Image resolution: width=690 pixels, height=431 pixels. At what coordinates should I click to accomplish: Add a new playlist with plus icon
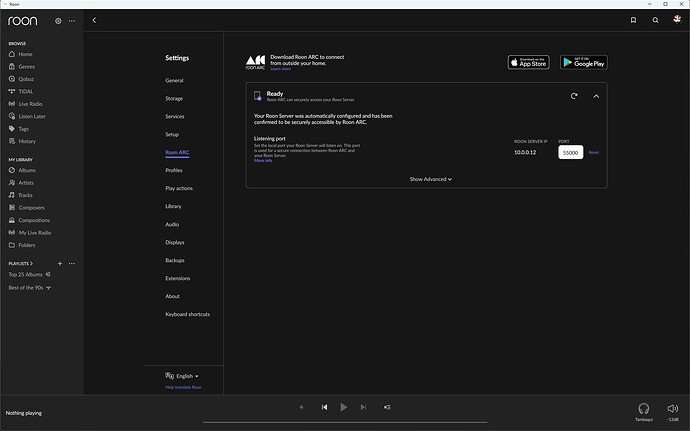(x=60, y=263)
